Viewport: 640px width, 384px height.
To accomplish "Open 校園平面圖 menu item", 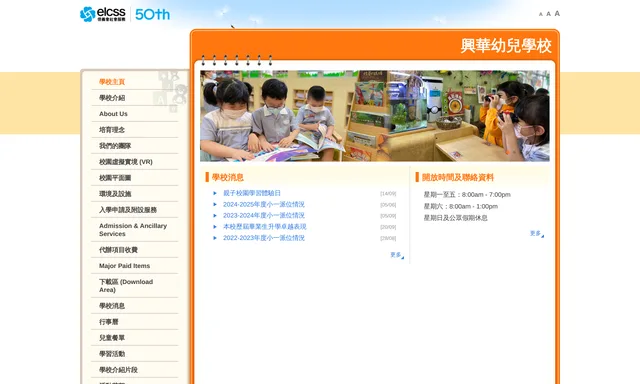I will [x=115, y=178].
